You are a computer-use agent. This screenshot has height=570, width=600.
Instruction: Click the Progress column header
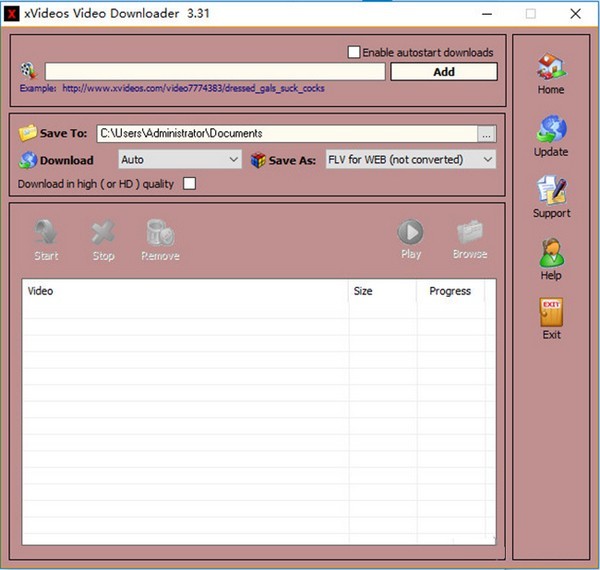(450, 291)
